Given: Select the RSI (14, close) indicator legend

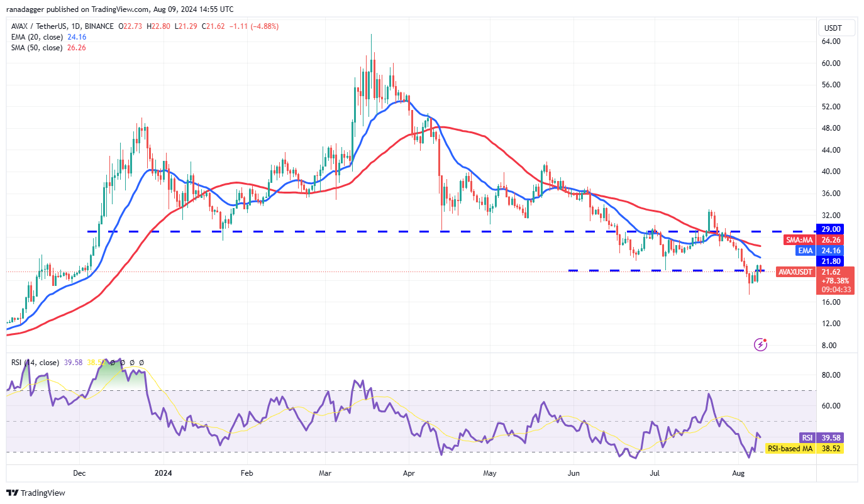Looking at the screenshot, I should pyautogui.click(x=36, y=363).
